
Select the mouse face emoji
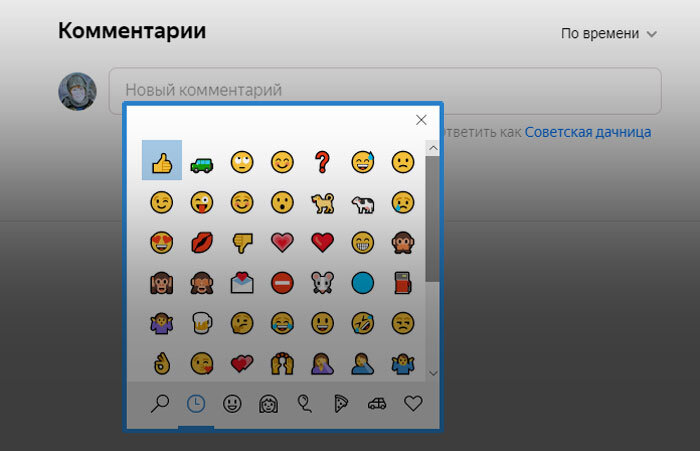322,283
